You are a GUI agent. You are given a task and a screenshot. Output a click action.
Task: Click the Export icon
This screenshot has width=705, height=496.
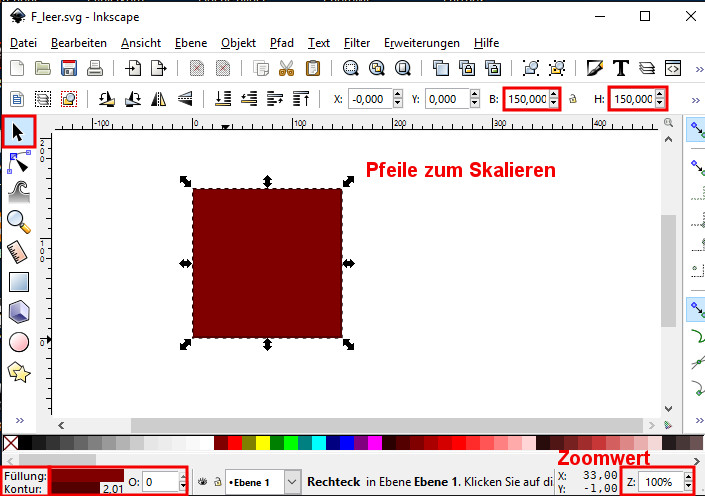158,68
